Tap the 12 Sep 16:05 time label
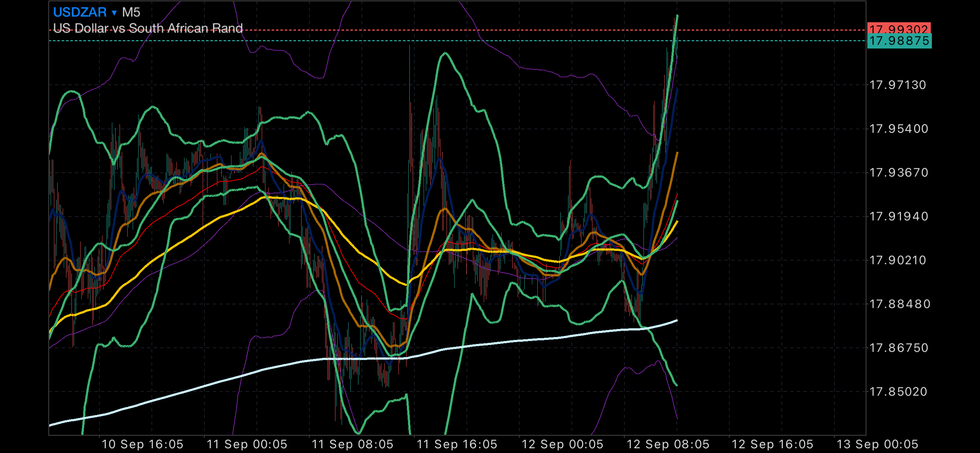The width and height of the screenshot is (980, 453). click(772, 444)
